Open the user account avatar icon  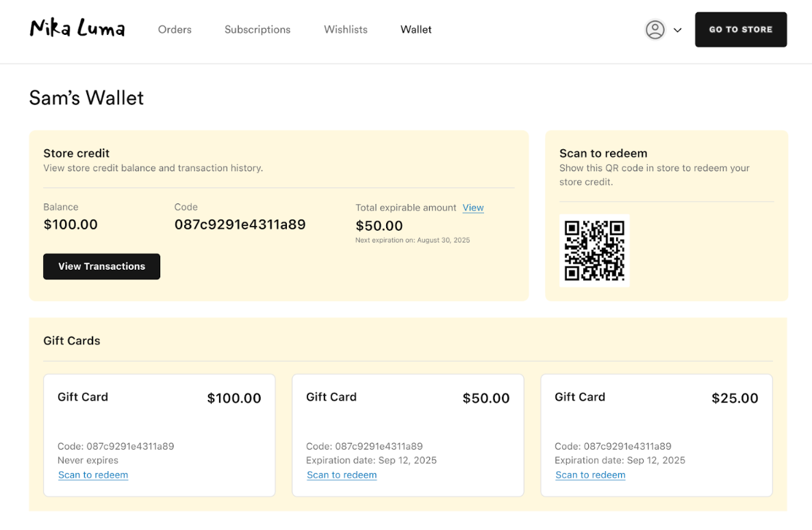[655, 29]
